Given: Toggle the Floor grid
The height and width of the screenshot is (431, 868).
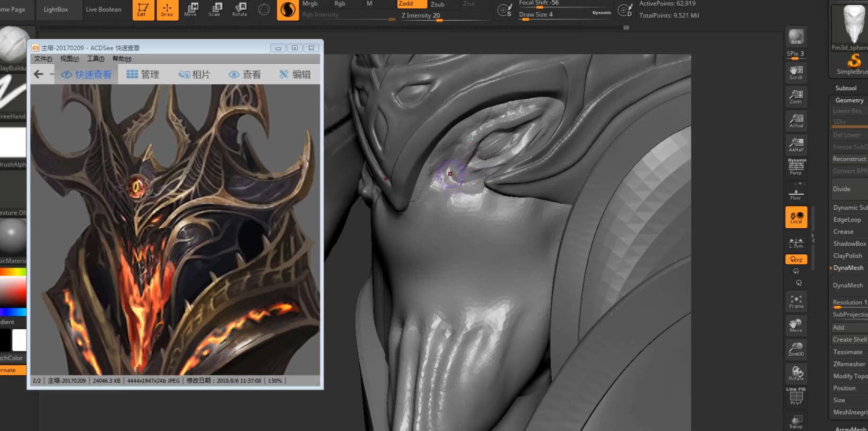Looking at the screenshot, I should point(796,192).
